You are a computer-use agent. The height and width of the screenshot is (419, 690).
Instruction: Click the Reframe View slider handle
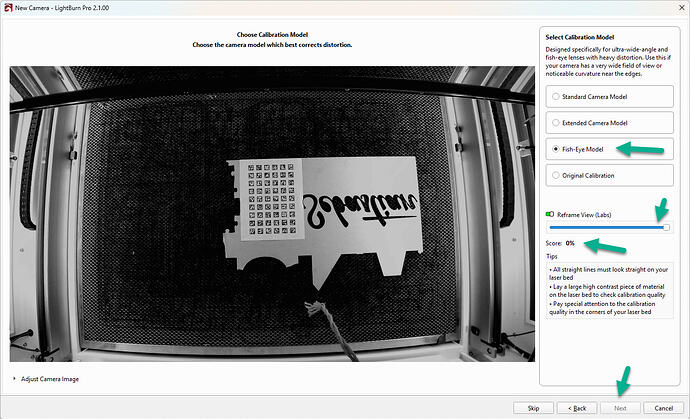tap(666, 227)
